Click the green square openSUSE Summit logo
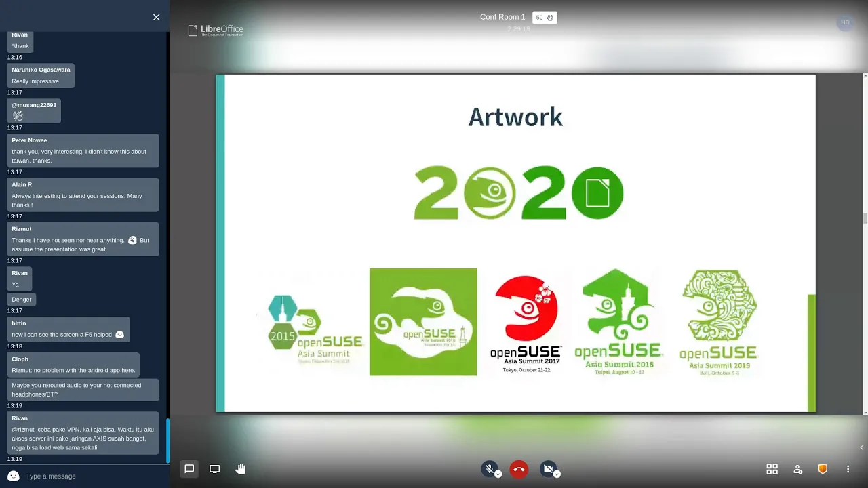The image size is (868, 488). (x=423, y=322)
